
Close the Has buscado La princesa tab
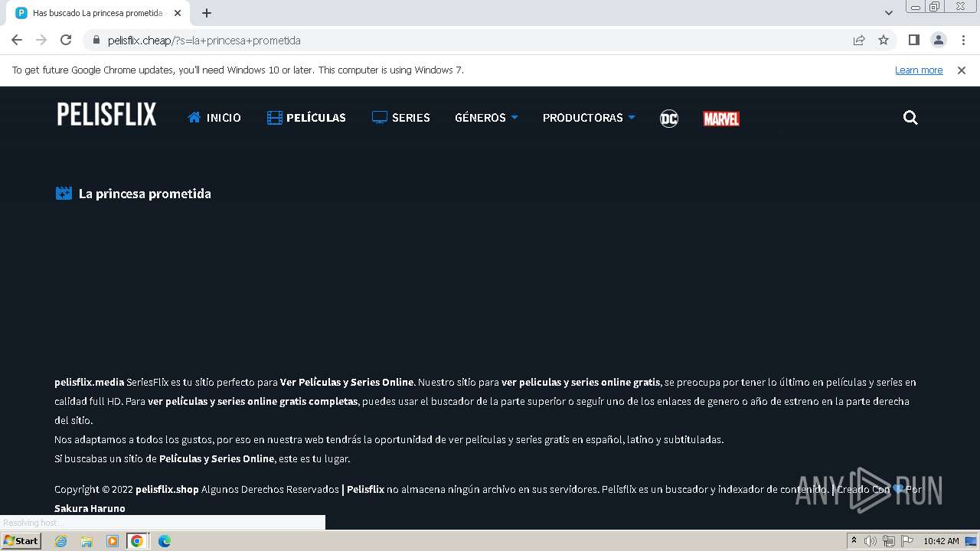(x=178, y=13)
